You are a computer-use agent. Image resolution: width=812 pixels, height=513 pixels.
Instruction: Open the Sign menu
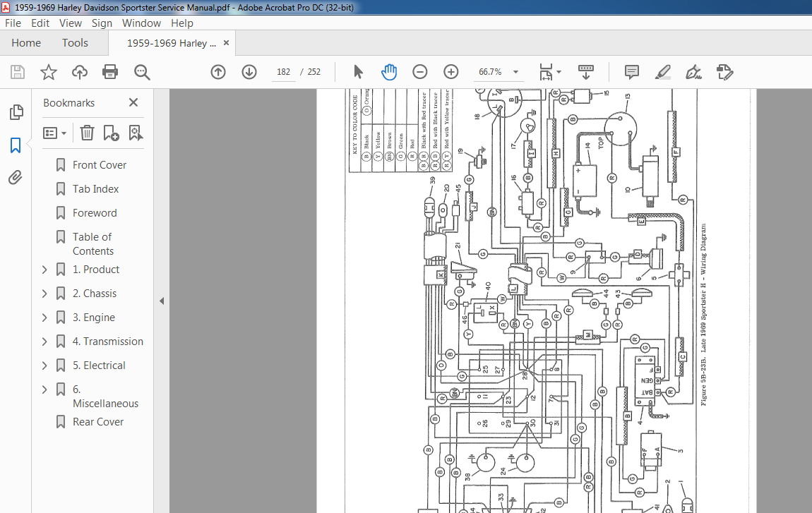pos(102,23)
